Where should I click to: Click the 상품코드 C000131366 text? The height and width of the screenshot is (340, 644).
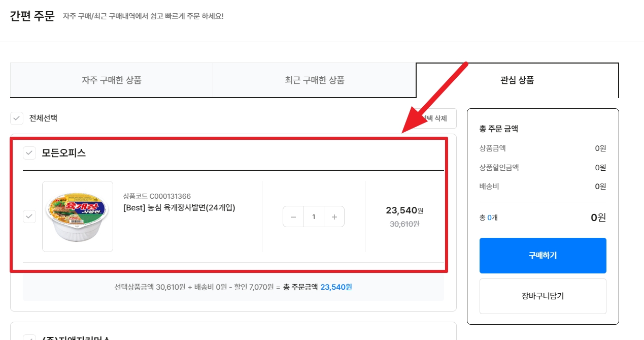157,196
